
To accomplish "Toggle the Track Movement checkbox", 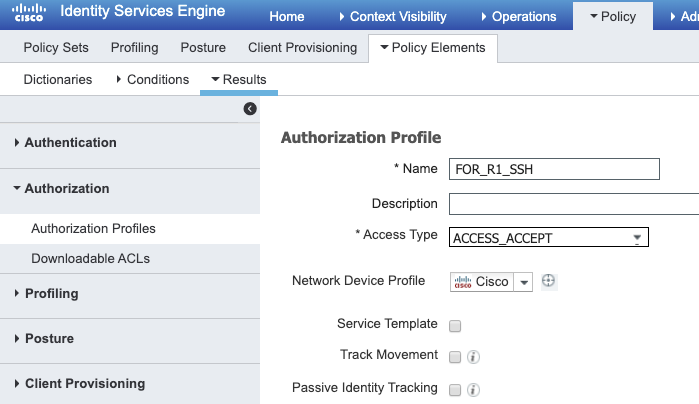I will (455, 356).
